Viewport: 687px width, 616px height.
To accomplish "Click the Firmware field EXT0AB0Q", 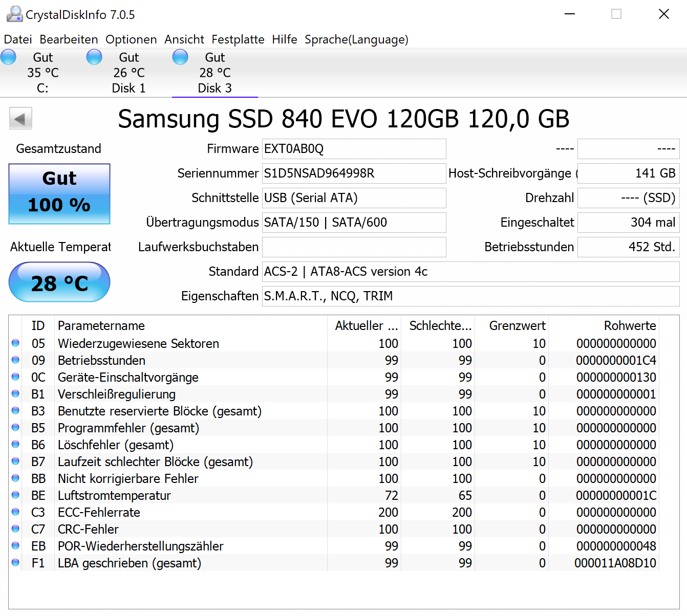I will coord(354,149).
